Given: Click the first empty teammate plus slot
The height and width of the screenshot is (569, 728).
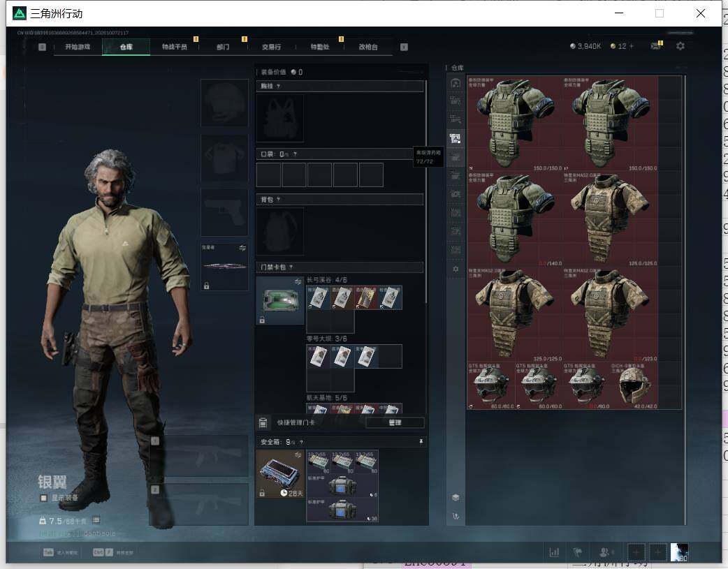Looking at the screenshot, I should pos(636,552).
